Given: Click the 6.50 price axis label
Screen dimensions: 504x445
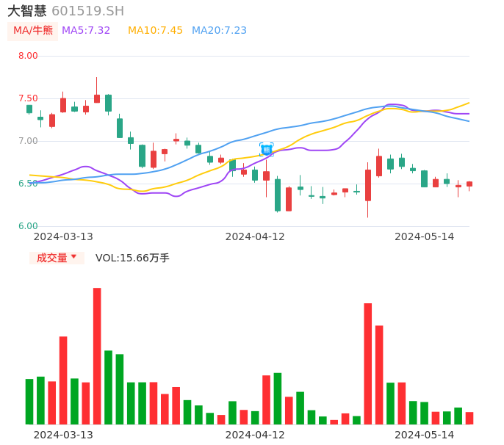Looking at the screenshot, I should pyautogui.click(x=28, y=184).
